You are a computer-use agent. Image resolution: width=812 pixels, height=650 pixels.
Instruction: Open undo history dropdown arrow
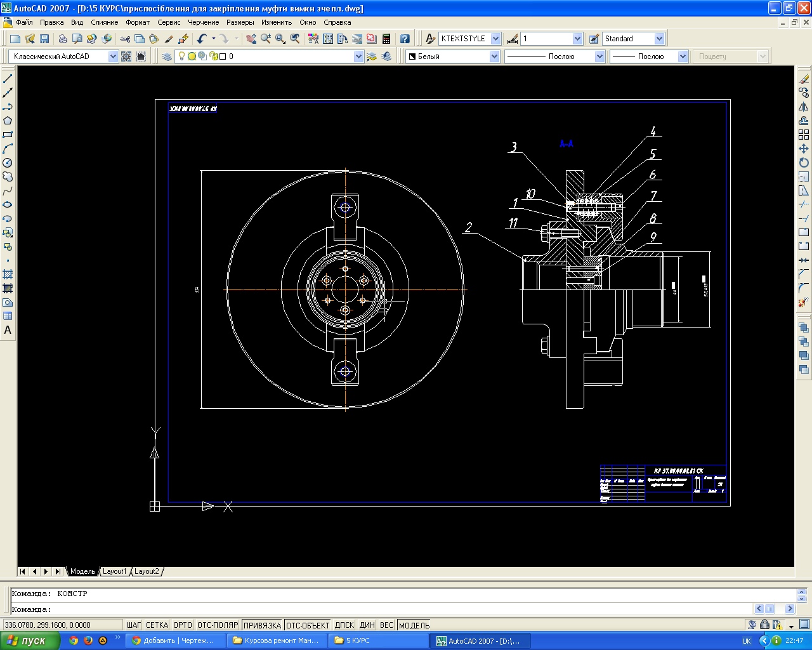213,39
